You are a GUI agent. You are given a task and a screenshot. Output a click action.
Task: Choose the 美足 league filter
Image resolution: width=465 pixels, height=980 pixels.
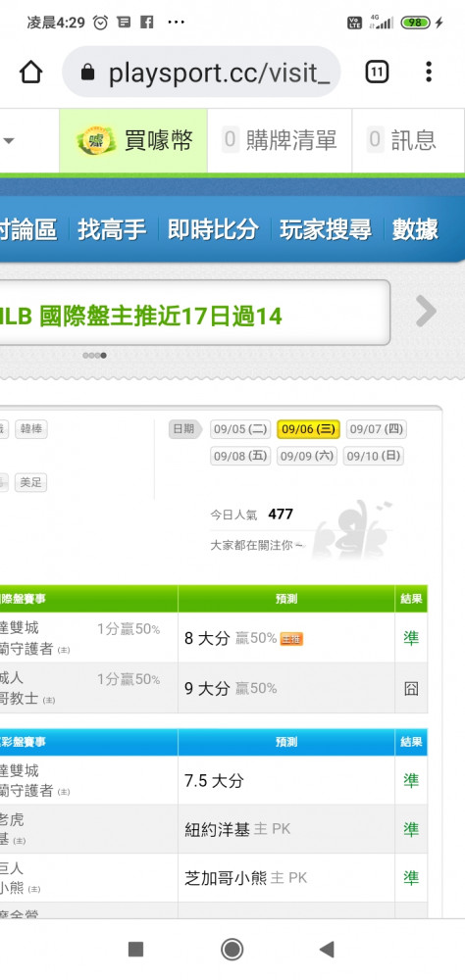click(x=30, y=482)
